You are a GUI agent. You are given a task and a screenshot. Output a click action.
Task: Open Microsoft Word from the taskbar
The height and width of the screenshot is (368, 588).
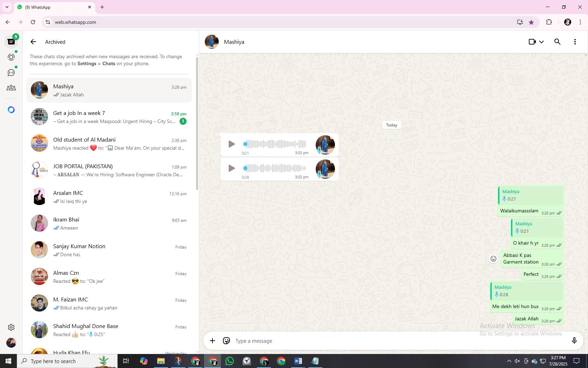pos(298,361)
